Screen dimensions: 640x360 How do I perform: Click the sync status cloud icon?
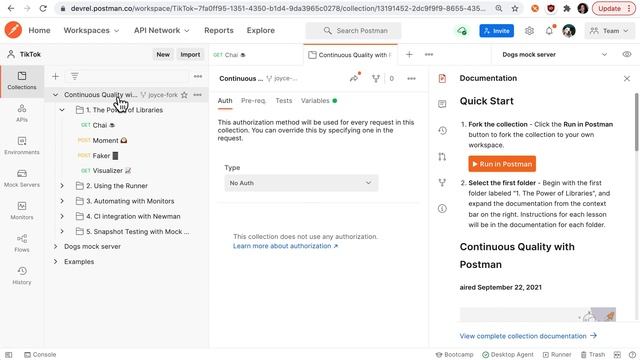click(x=462, y=31)
